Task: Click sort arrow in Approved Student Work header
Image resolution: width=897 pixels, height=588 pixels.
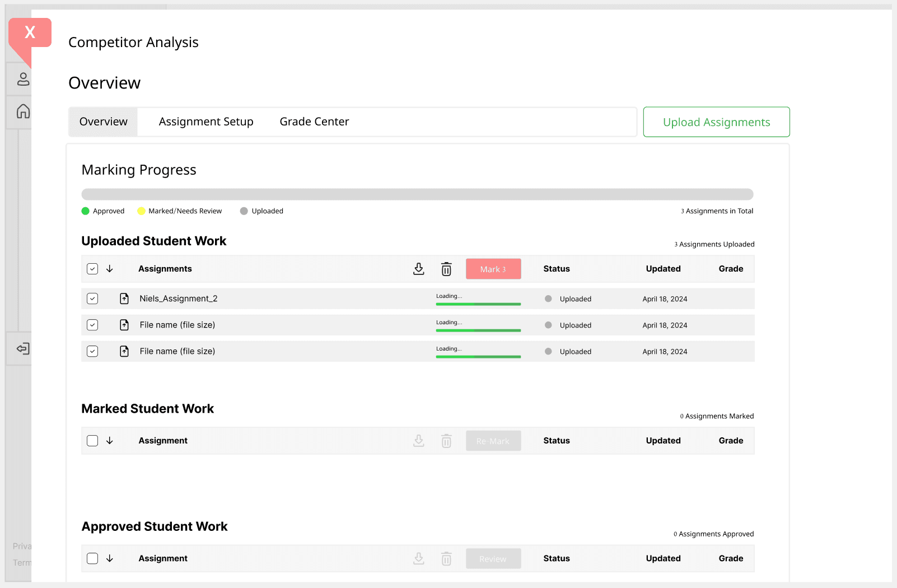Action: pos(110,559)
